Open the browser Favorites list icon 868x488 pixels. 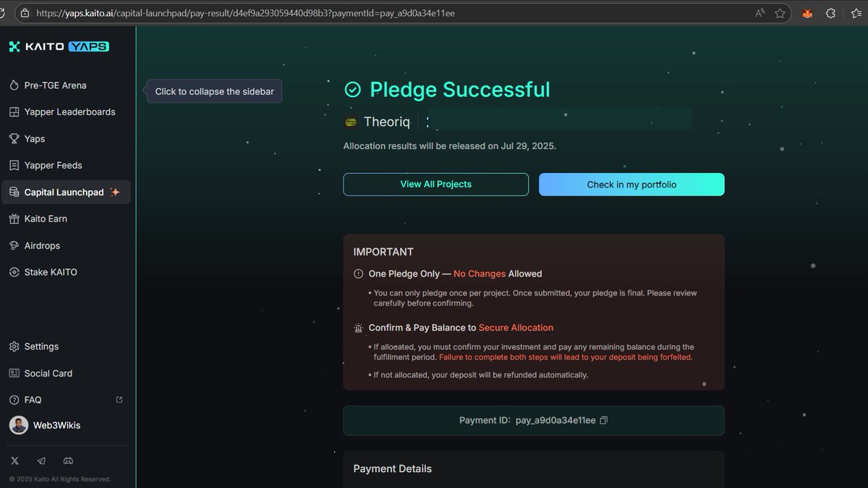(x=856, y=13)
